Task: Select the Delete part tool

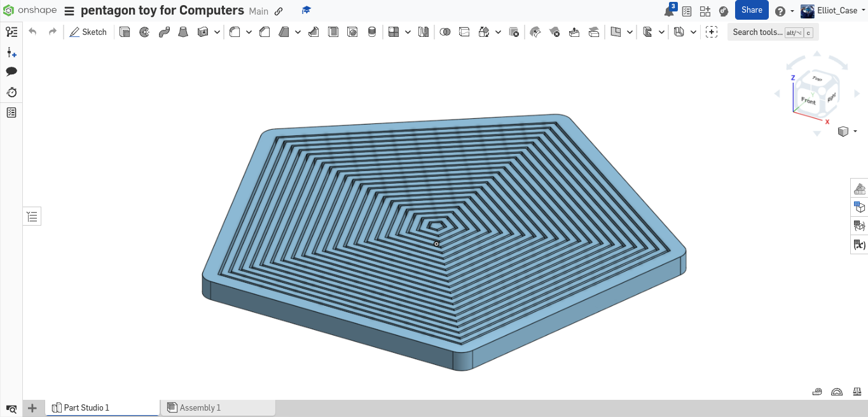Action: coord(514,32)
